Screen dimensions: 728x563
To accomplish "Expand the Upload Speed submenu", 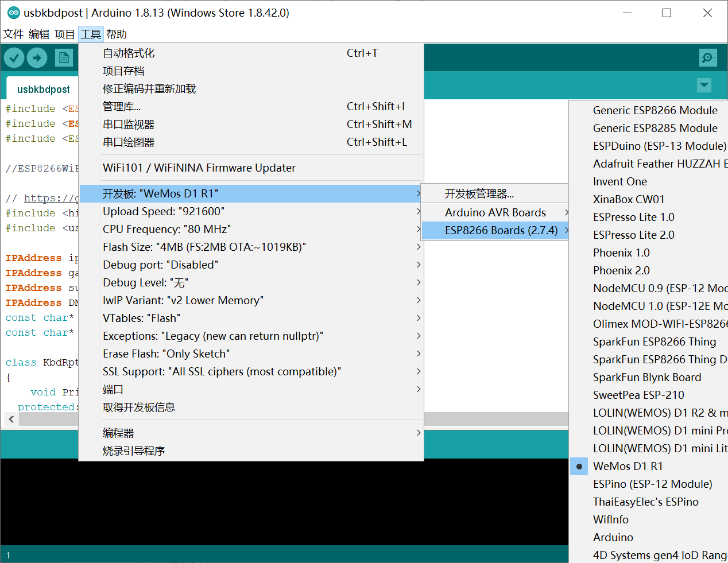I will pyautogui.click(x=251, y=211).
